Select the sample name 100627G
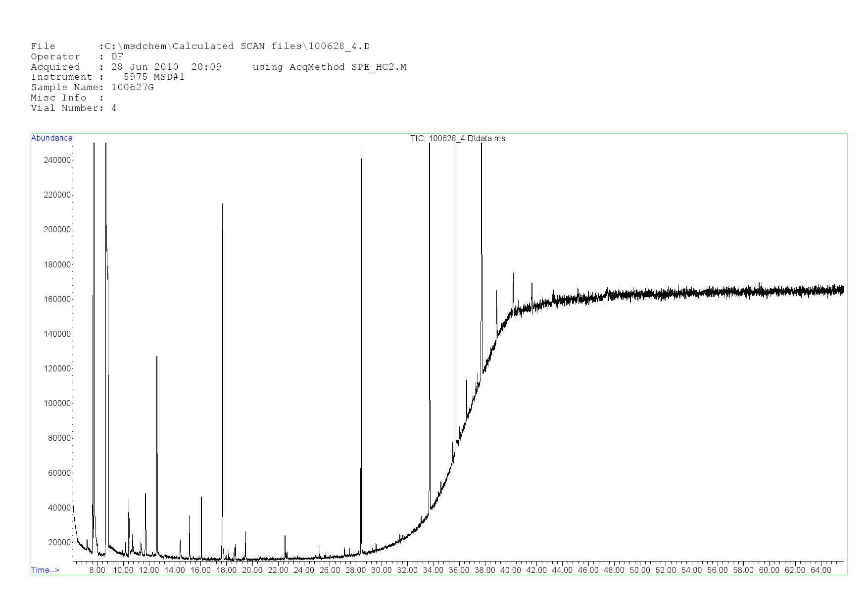Screen dimensions: 868x614 (133, 87)
